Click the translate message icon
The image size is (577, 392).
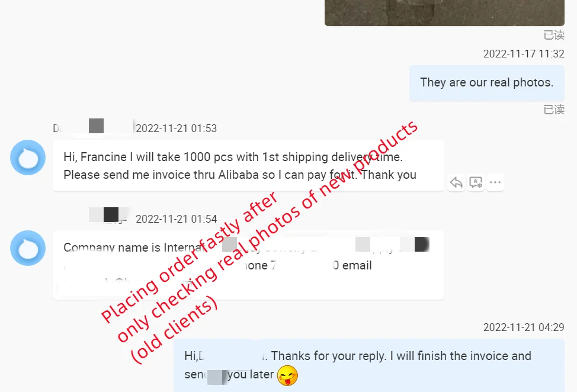tap(476, 182)
